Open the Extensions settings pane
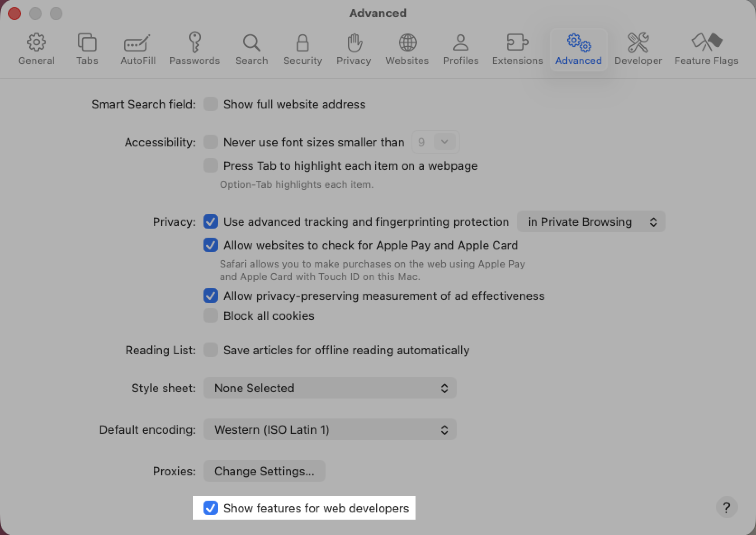Image resolution: width=756 pixels, height=535 pixels. click(x=517, y=50)
